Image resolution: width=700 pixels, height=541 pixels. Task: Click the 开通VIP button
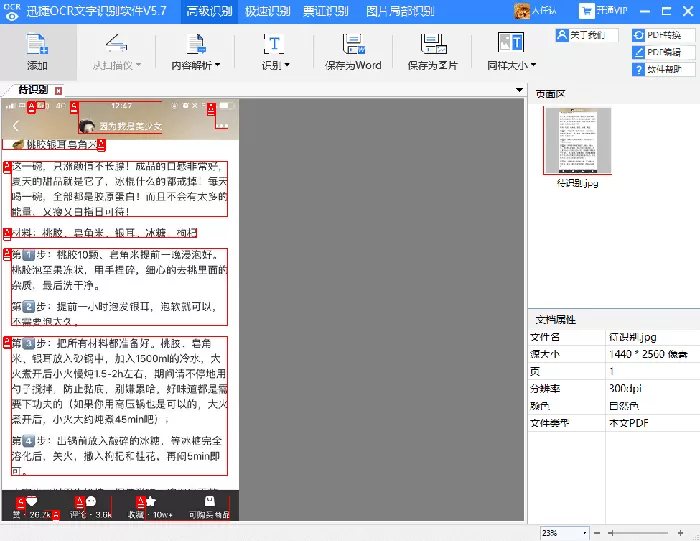click(604, 11)
